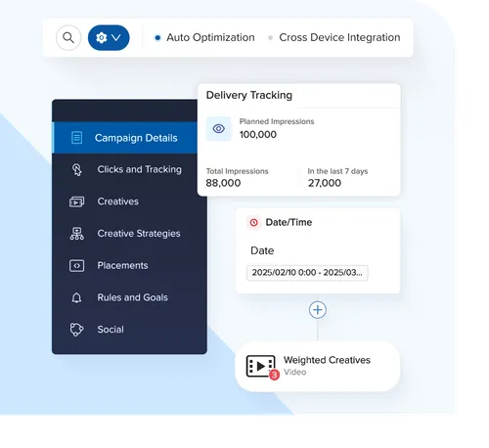Viewport: 489px width, 448px height.
Task: Click the In the last 7 days label
Action: pos(337,171)
